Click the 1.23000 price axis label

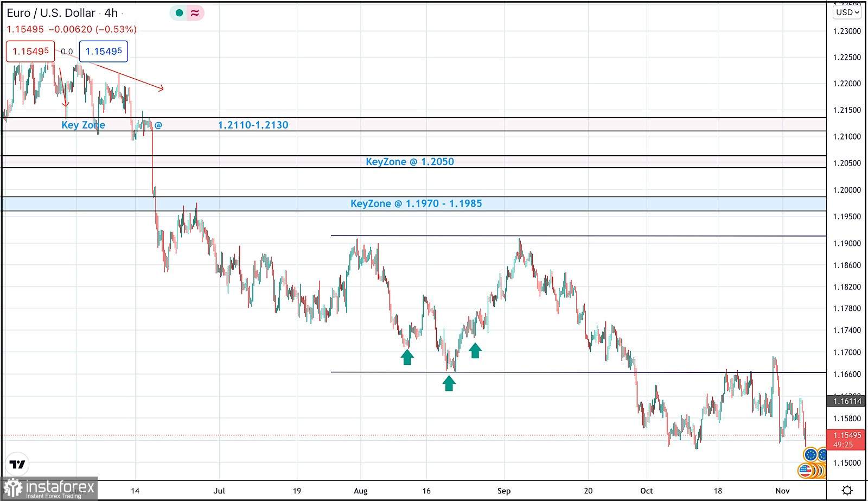(x=847, y=31)
